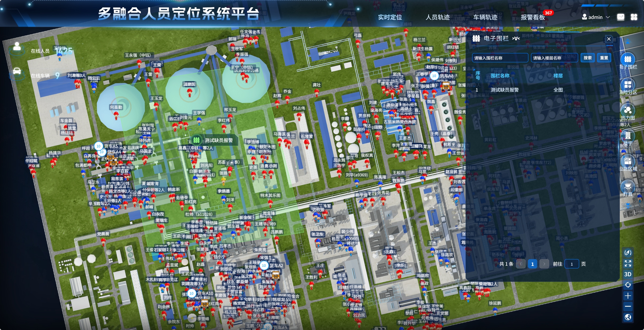
Task: Open the 灯具 lighting tool
Action: pos(628,187)
